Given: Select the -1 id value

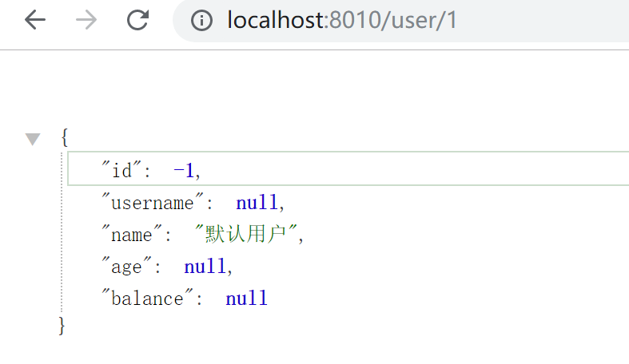Looking at the screenshot, I should point(184,170).
